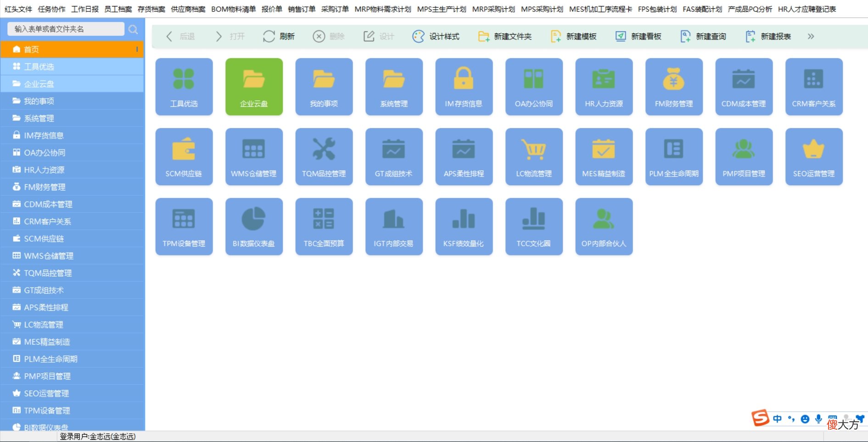Open the TPM设备管理 tile

point(184,227)
